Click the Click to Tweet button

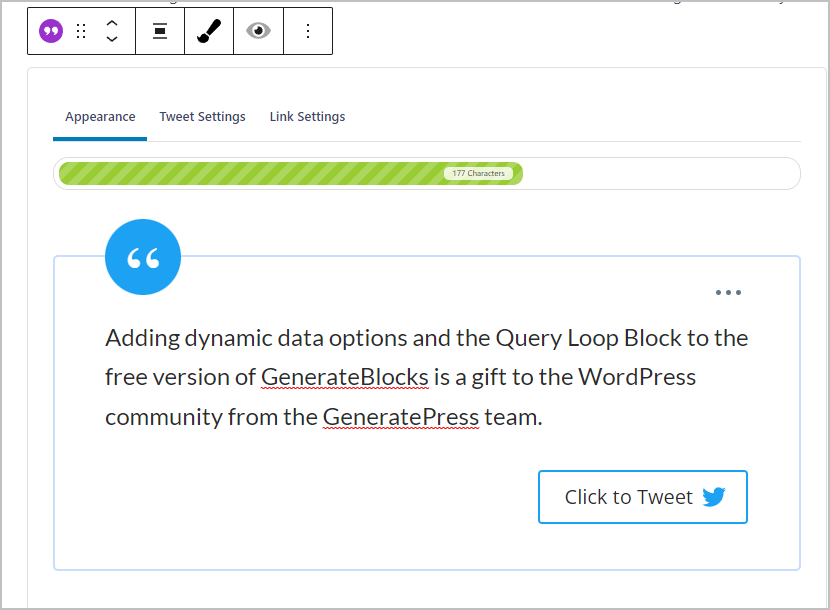click(x=642, y=496)
